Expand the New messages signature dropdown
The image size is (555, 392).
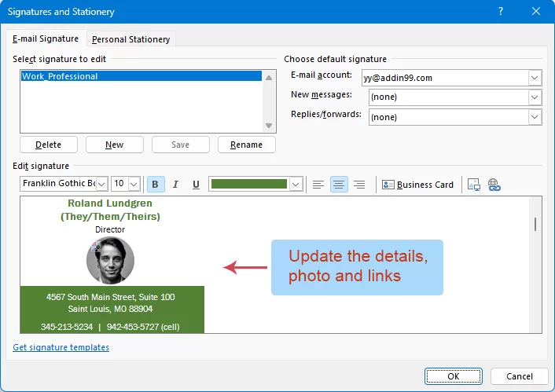click(535, 97)
